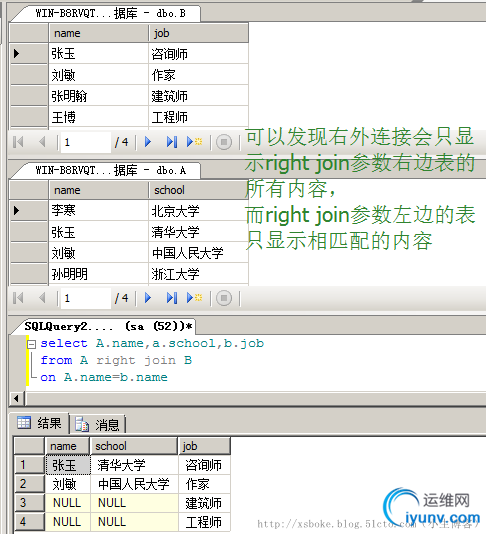Click the school column header in dbo.A
The height and width of the screenshot is (534, 486).
199,190
